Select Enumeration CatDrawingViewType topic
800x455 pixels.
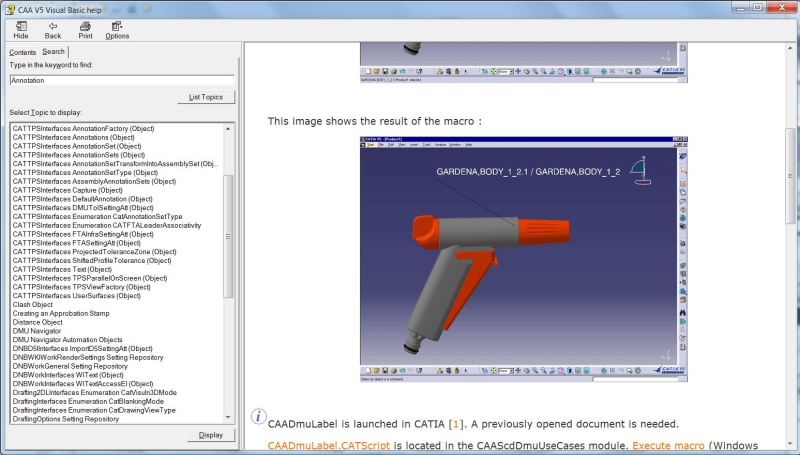[94, 410]
